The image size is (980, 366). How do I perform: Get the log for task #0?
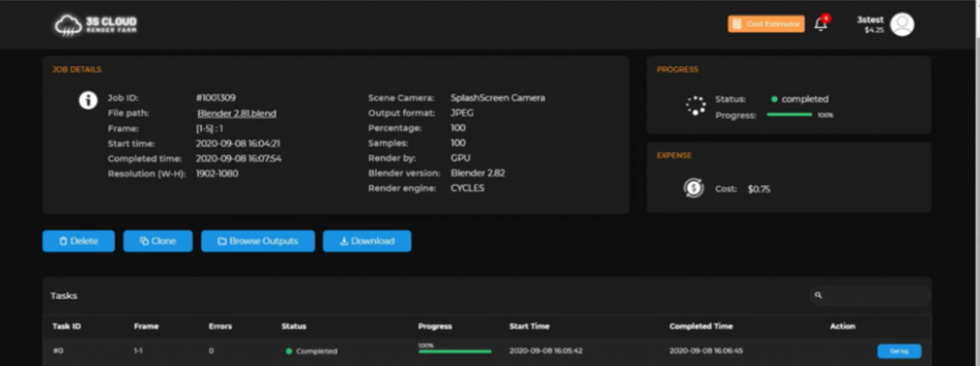[900, 351]
